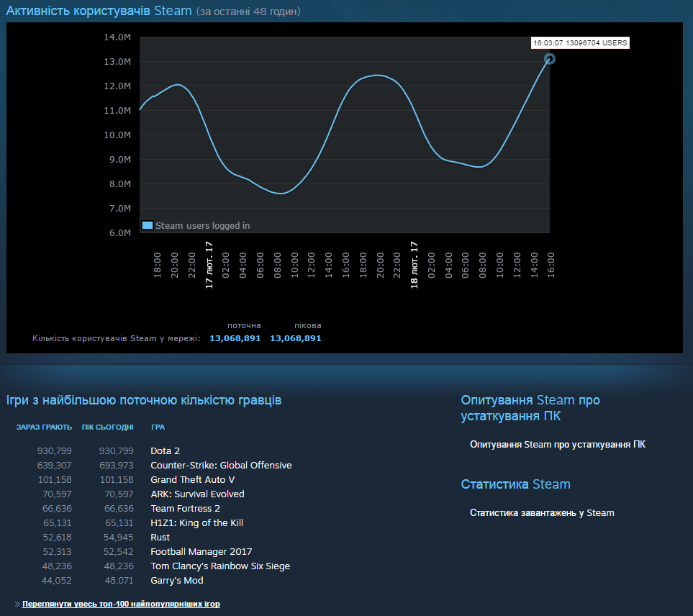Click 'Ігри з найбільшою поточною кількістю гравців' heading
This screenshot has height=616, width=693.
click(144, 400)
